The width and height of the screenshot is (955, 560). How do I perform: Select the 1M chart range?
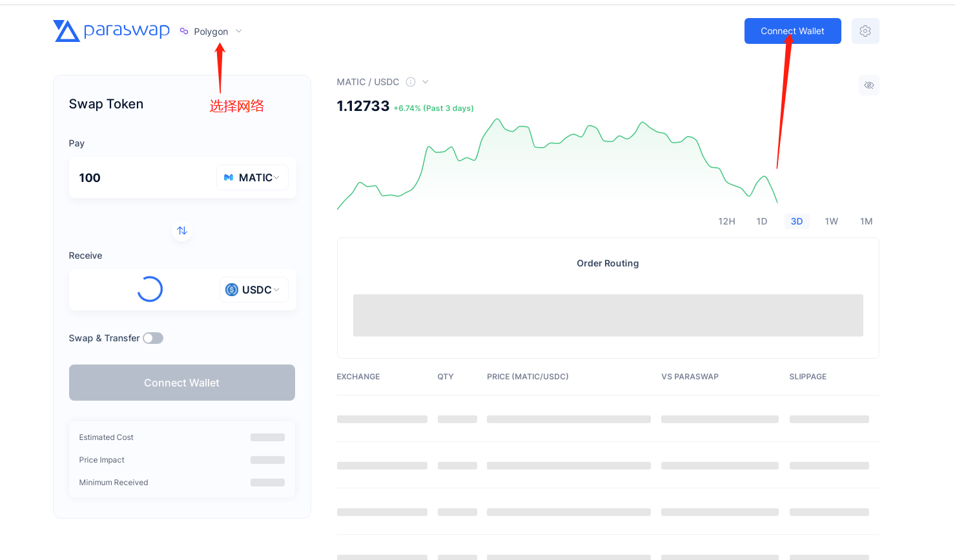click(x=867, y=221)
